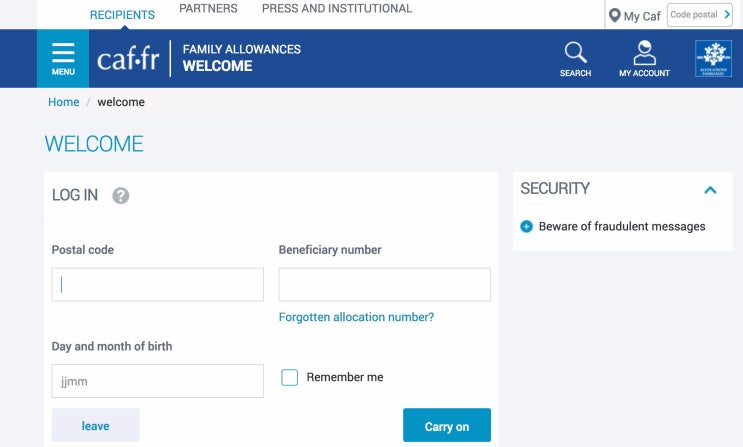Switch to the PARTNERS tab
Image resolution: width=743 pixels, height=447 pixels.
[208, 9]
